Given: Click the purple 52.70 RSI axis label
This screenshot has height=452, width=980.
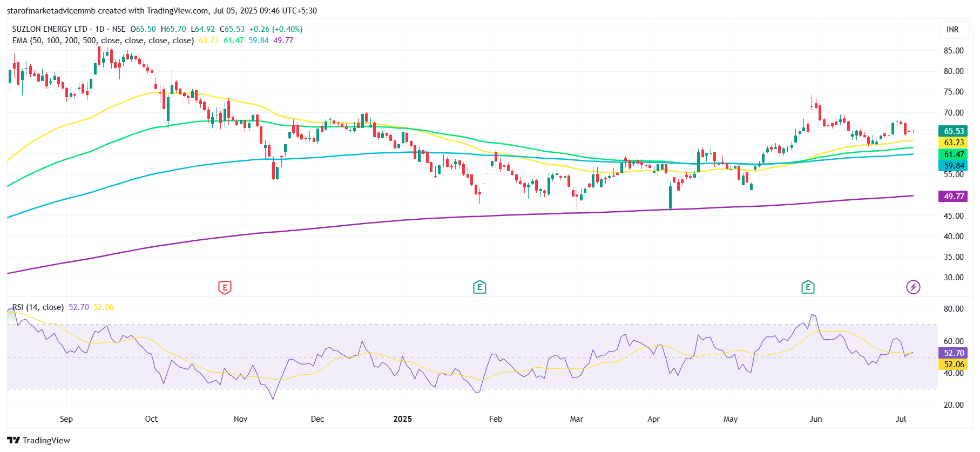Looking at the screenshot, I should coord(953,353).
